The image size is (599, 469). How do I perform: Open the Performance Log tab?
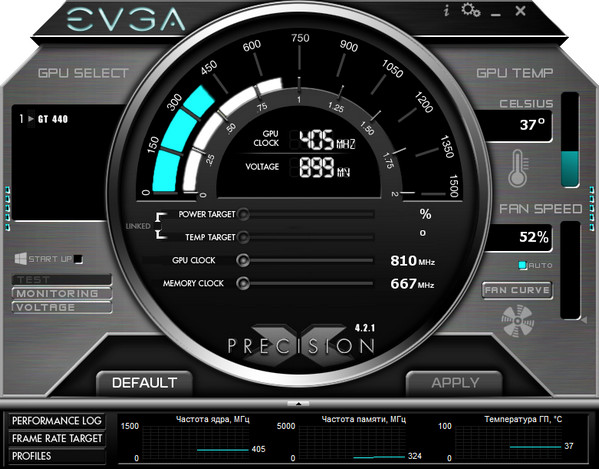point(57,421)
